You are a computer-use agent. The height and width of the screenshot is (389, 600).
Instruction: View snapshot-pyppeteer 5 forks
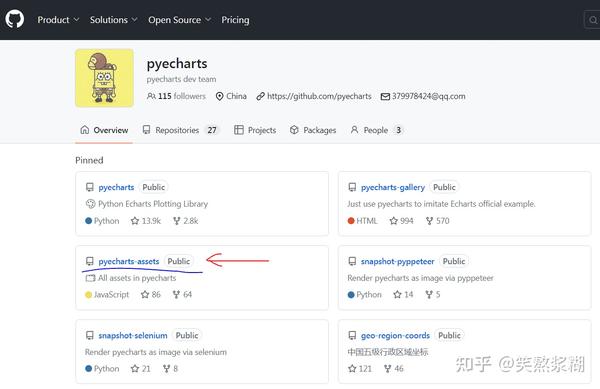click(x=433, y=295)
